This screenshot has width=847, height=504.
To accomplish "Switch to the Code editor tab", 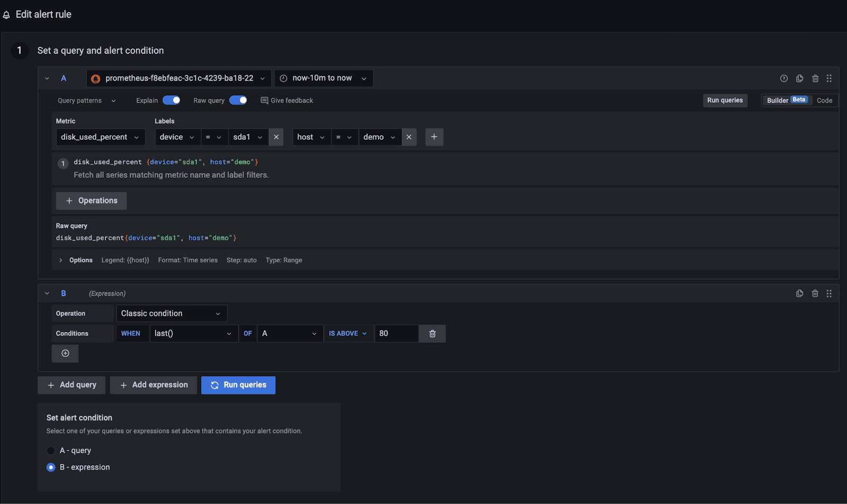I will coord(824,100).
